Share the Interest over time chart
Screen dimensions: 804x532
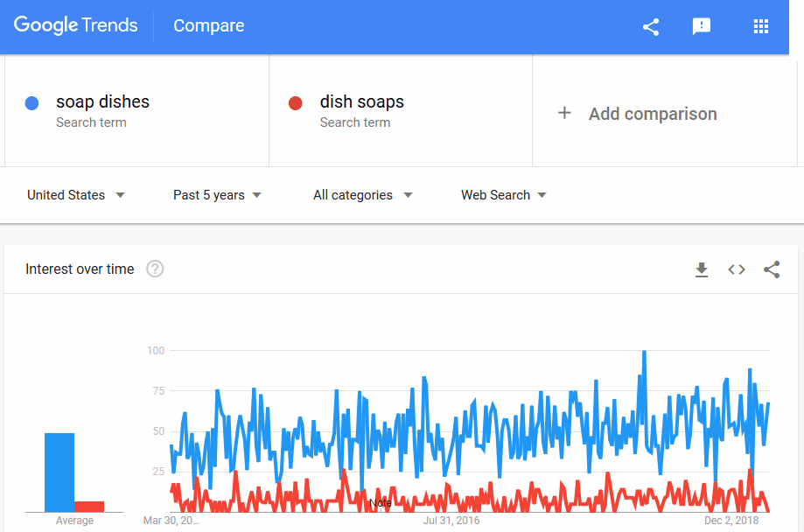coord(772,269)
